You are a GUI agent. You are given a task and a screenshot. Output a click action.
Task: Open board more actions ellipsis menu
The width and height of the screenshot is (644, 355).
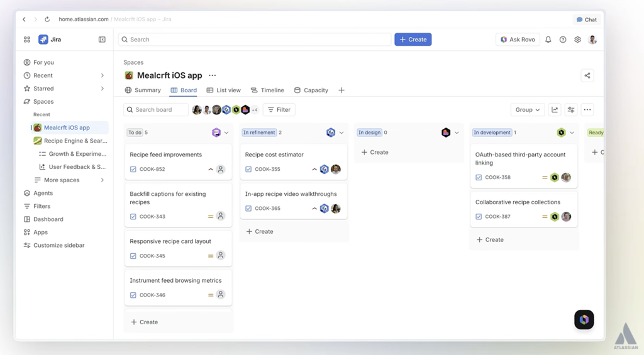tap(587, 109)
